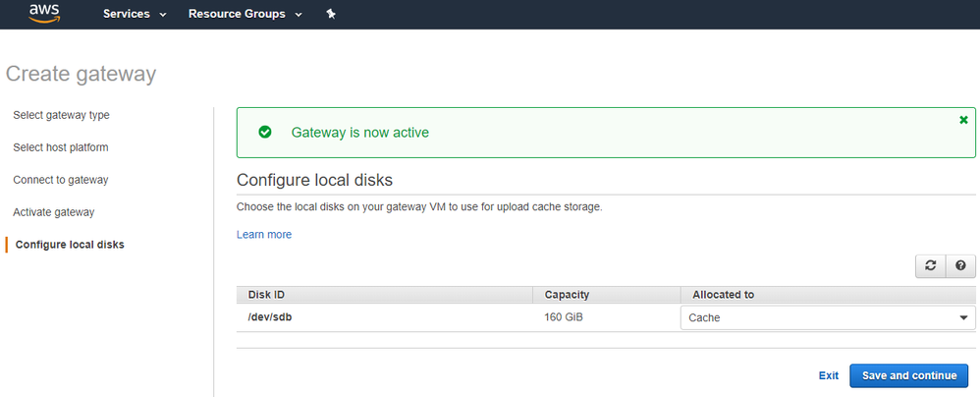Go to Select host platform step
The height and width of the screenshot is (397, 980).
(x=60, y=147)
